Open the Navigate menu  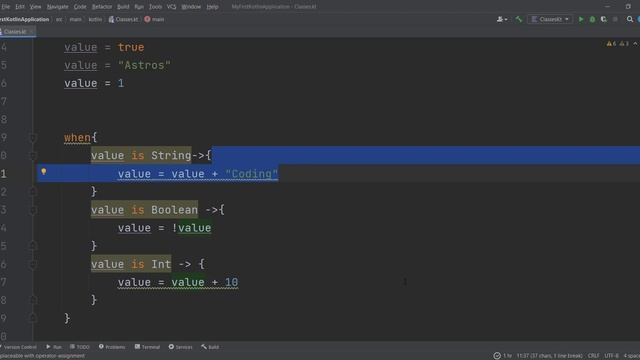point(58,7)
